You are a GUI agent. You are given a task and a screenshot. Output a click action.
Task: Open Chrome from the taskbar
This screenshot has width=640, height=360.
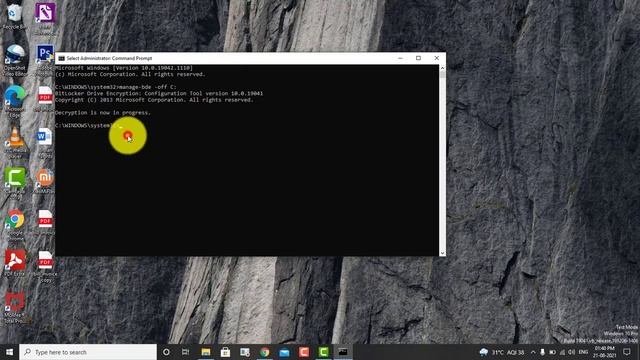tap(264, 352)
